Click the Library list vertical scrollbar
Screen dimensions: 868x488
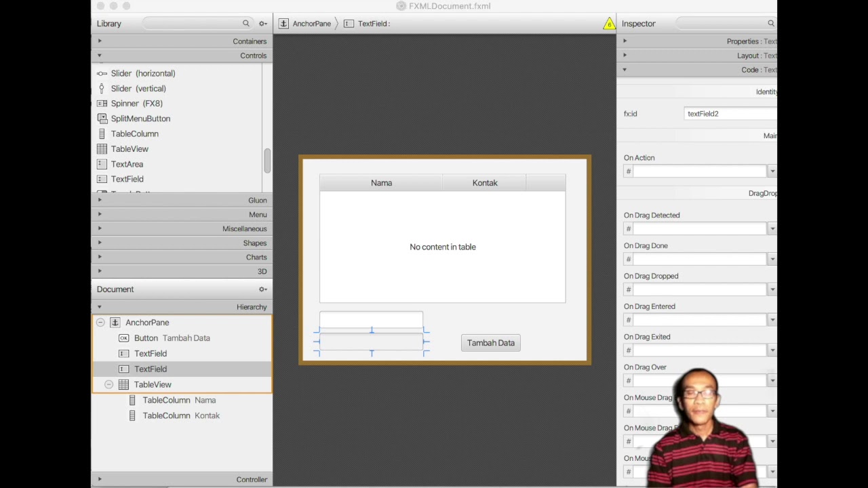click(x=267, y=160)
